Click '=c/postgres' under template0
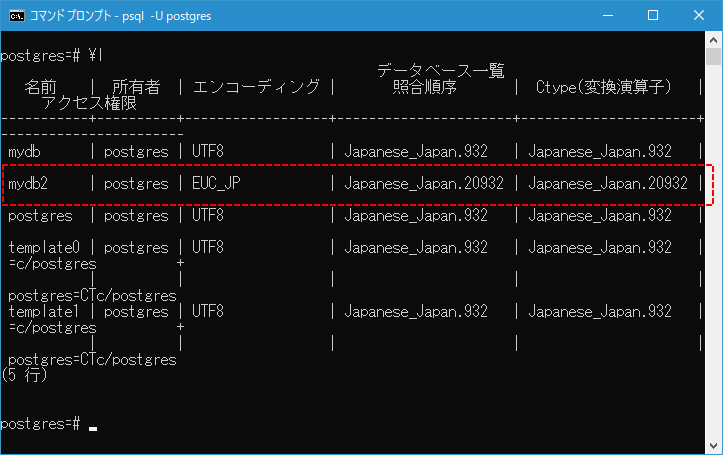Screen dimensions: 723x455 point(52,264)
